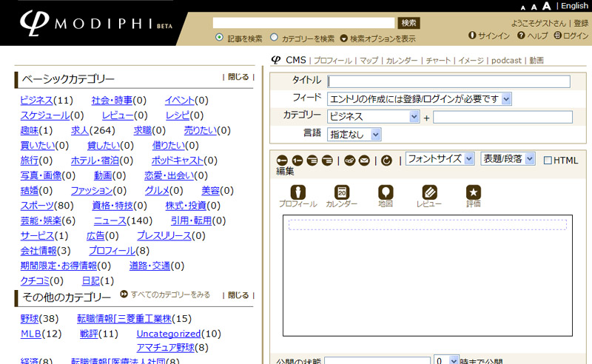The width and height of the screenshot is (592, 364).
Task: Switch to the CMS tab
Action: coord(295,60)
